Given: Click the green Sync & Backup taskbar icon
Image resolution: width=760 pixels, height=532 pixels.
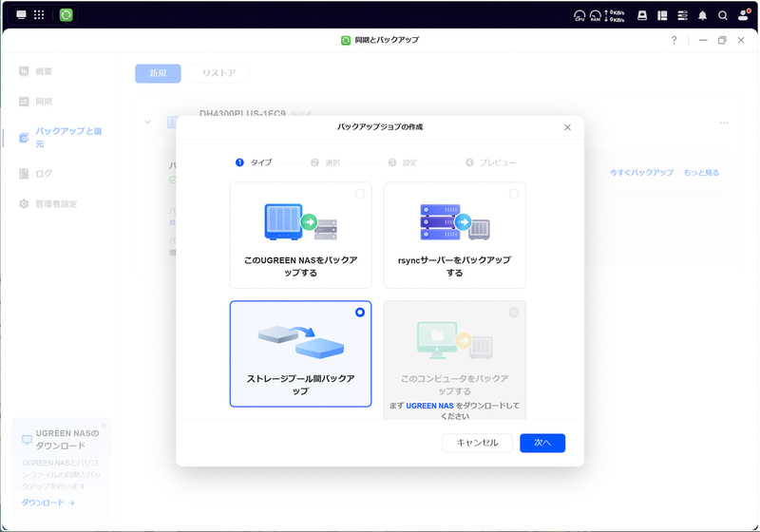Looking at the screenshot, I should (66, 15).
